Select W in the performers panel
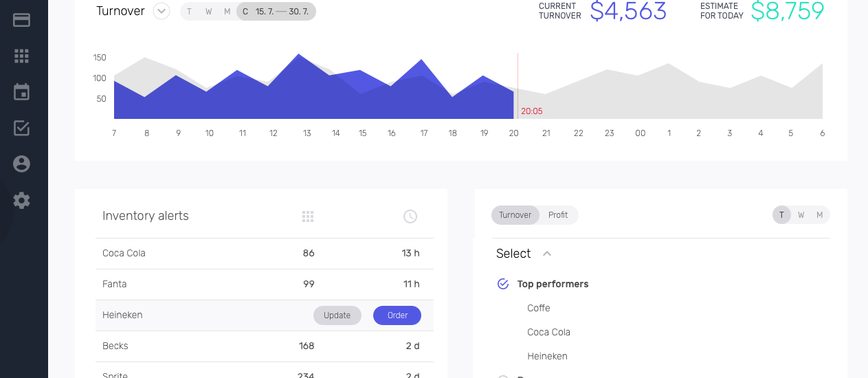The width and height of the screenshot is (868, 378). [x=801, y=215]
